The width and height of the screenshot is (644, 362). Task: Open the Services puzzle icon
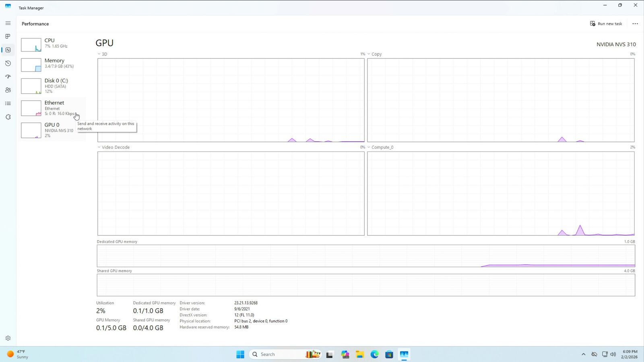tap(8, 117)
